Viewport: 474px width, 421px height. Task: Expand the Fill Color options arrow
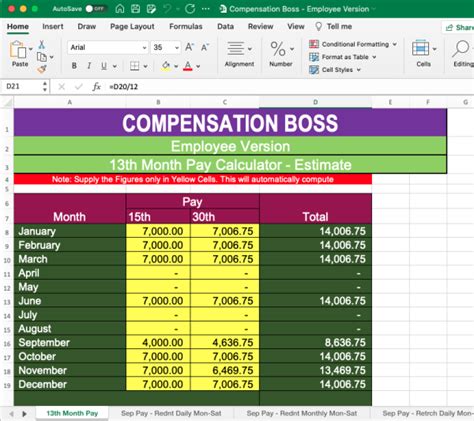176,66
